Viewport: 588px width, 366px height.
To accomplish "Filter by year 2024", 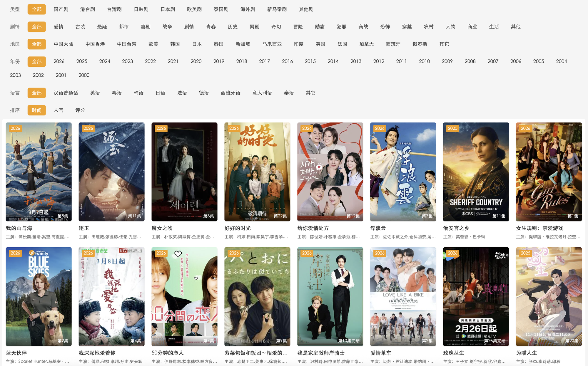I will click(x=105, y=61).
